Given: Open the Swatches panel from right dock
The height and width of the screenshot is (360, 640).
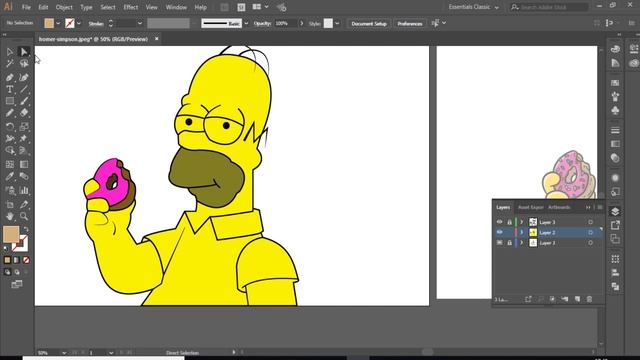Looking at the screenshot, I should [x=615, y=83].
